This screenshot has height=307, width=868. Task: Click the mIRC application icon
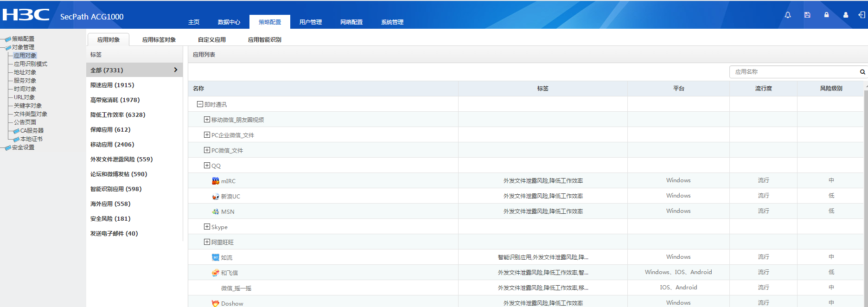click(216, 181)
